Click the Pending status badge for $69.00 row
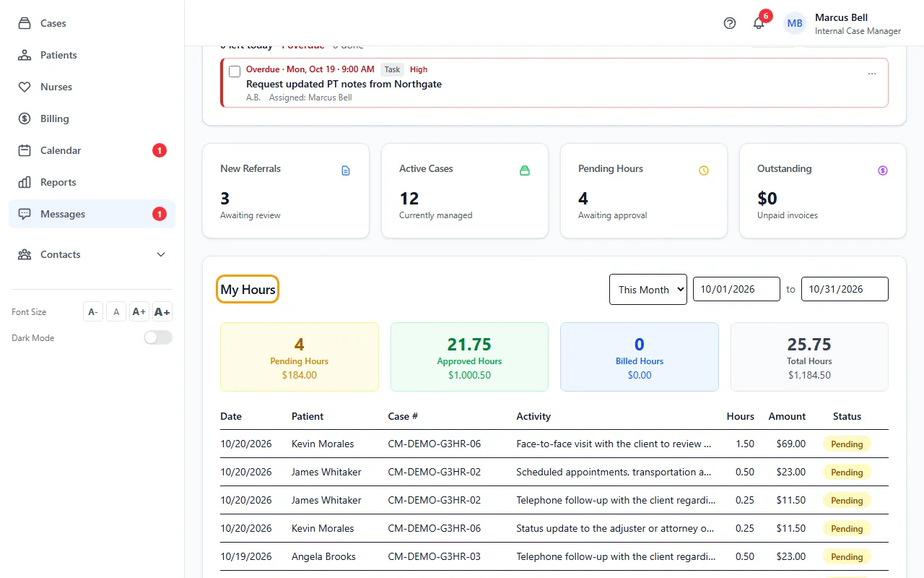 click(847, 444)
